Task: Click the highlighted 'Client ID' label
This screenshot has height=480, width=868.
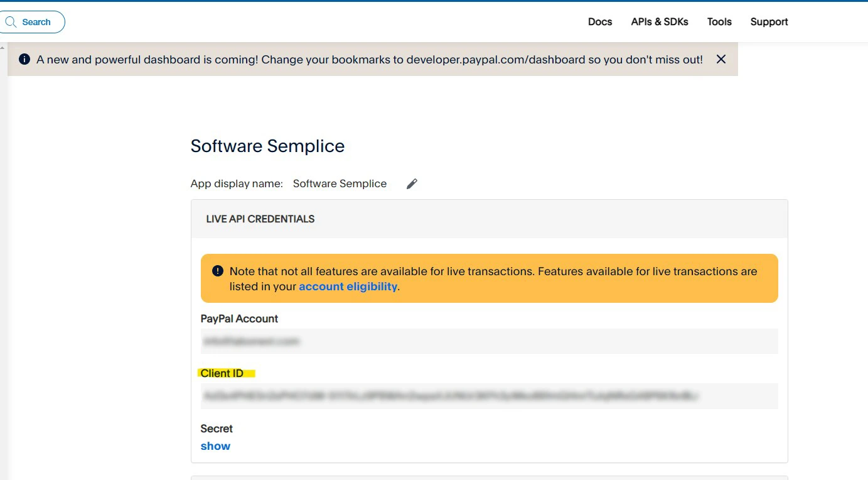Action: (x=222, y=373)
